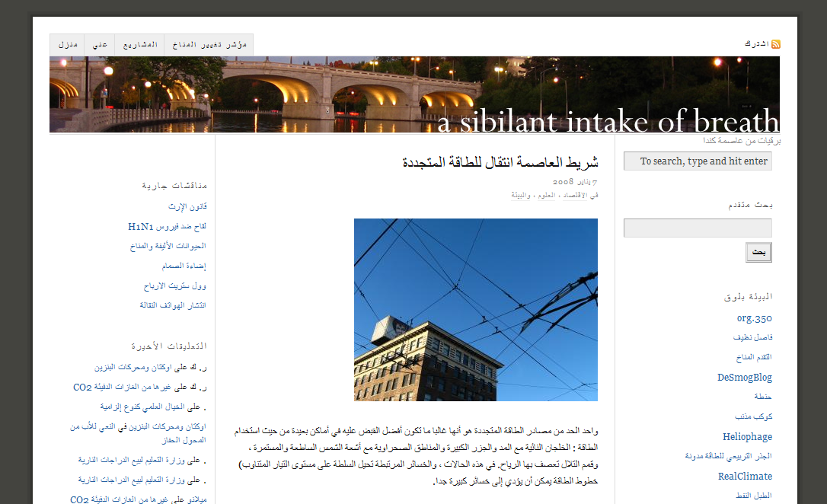Open the وول ستريت الارباح discussion link
The height and width of the screenshot is (504, 827).
point(174,285)
